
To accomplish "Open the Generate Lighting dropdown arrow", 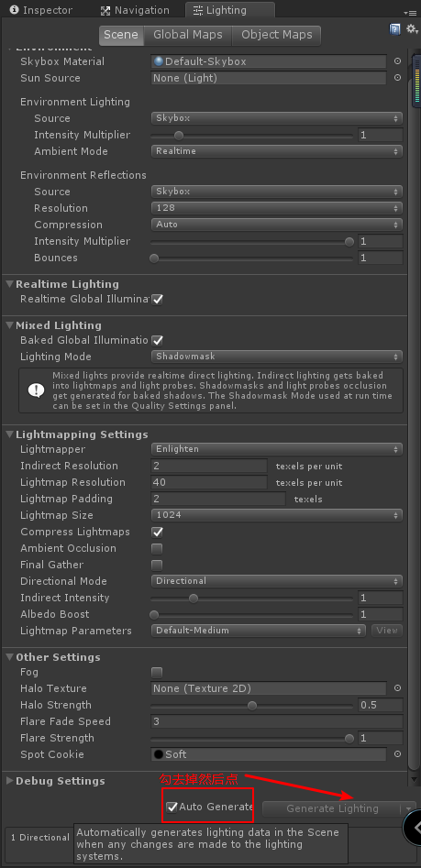I will [x=408, y=808].
